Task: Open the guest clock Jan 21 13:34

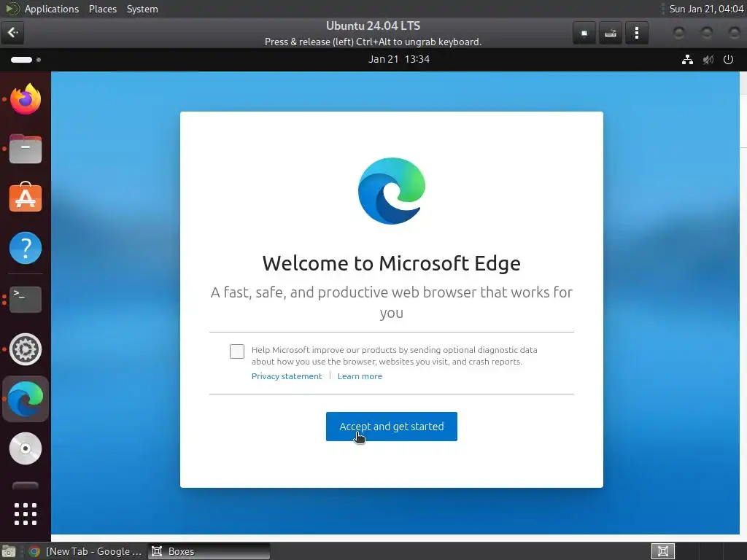Action: pyautogui.click(x=399, y=59)
